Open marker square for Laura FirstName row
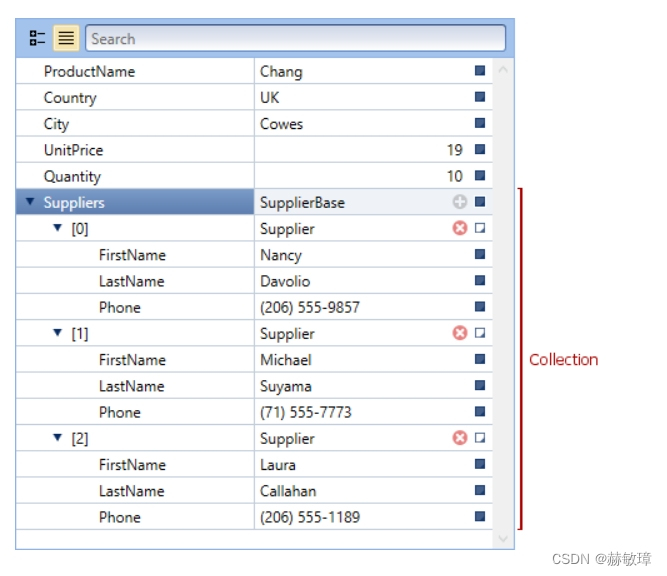The image size is (667, 576). [x=480, y=464]
